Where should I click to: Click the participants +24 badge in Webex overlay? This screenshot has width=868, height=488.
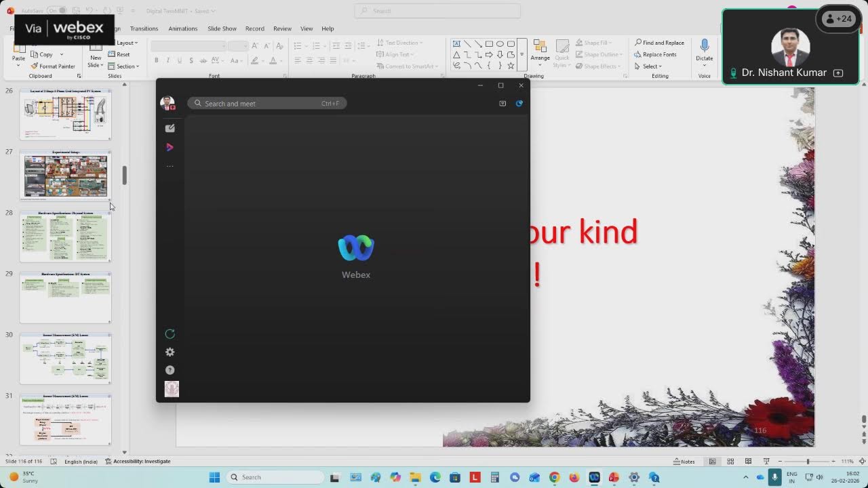coord(838,19)
